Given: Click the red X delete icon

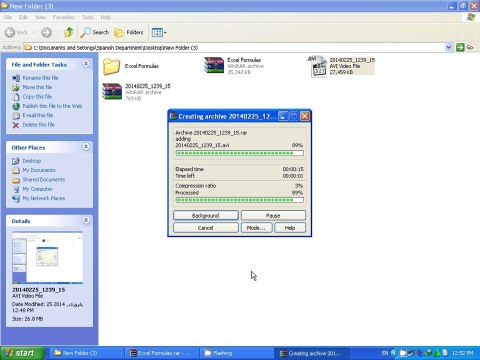Looking at the screenshot, I should tap(16, 125).
